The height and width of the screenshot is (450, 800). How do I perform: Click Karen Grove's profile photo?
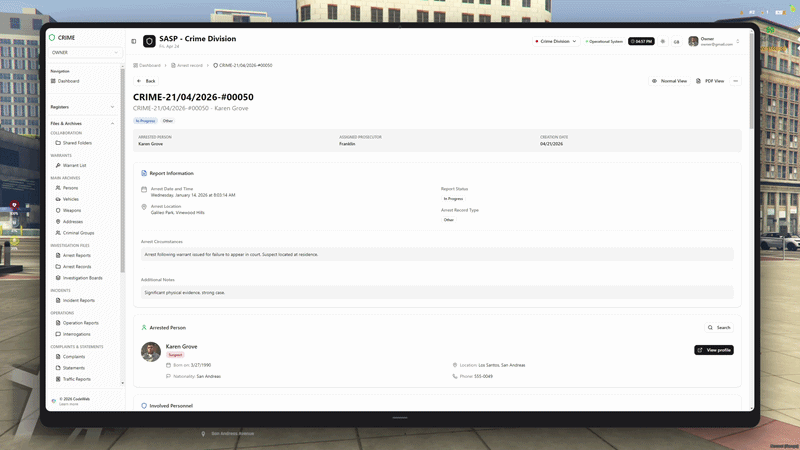(x=151, y=352)
